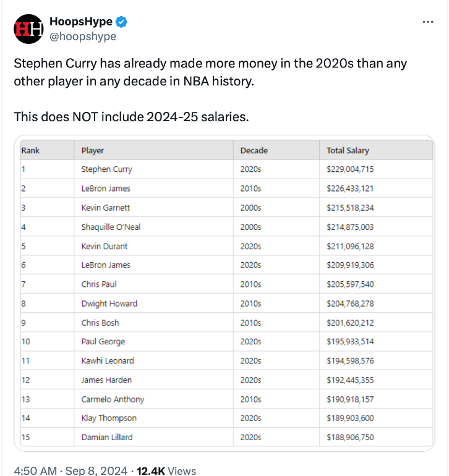Open the HoopsHype display name link
This screenshot has width=449, height=476.
(80, 22)
